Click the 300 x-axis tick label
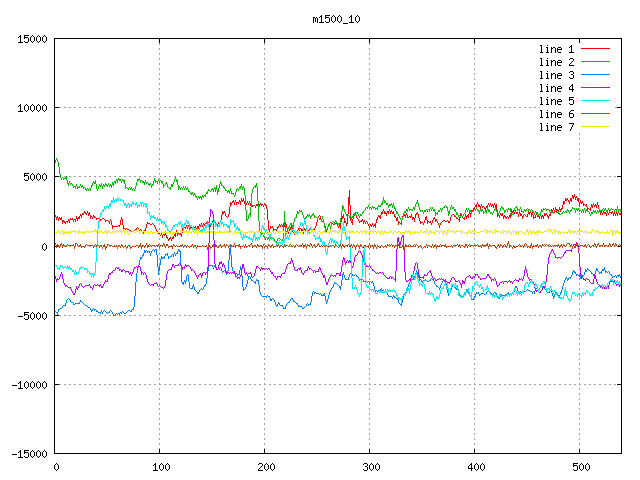The width and height of the screenshot is (640, 480). click(369, 467)
